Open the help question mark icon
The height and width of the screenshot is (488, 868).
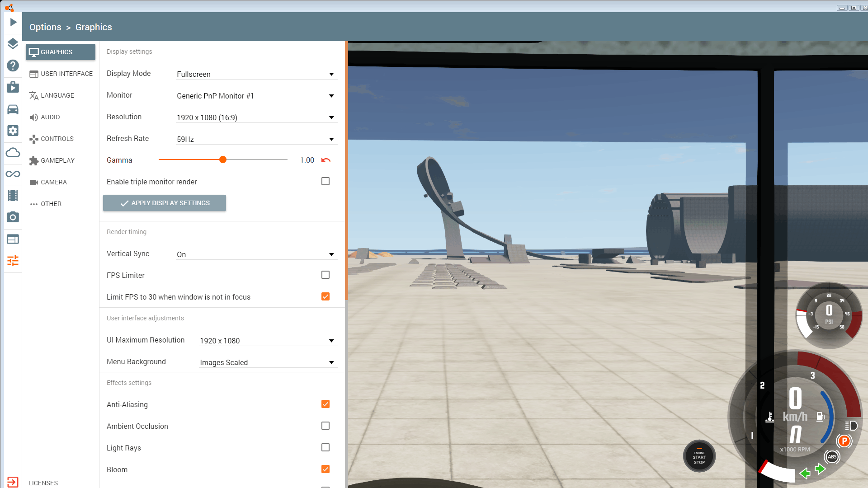[x=13, y=66]
